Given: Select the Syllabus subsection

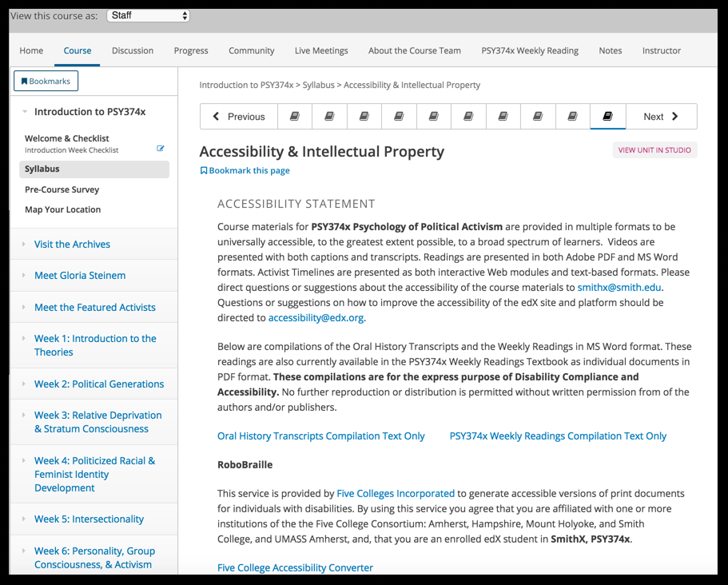Looking at the screenshot, I should 94,169.
